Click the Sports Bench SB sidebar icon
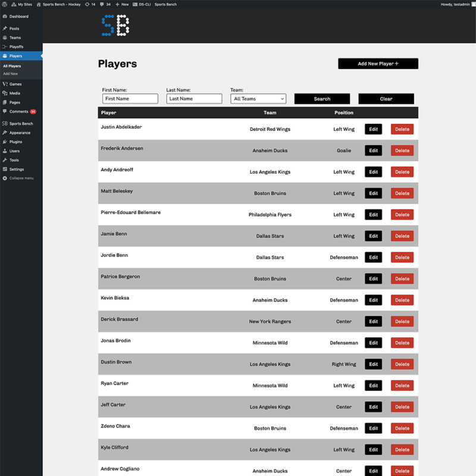 [5, 124]
